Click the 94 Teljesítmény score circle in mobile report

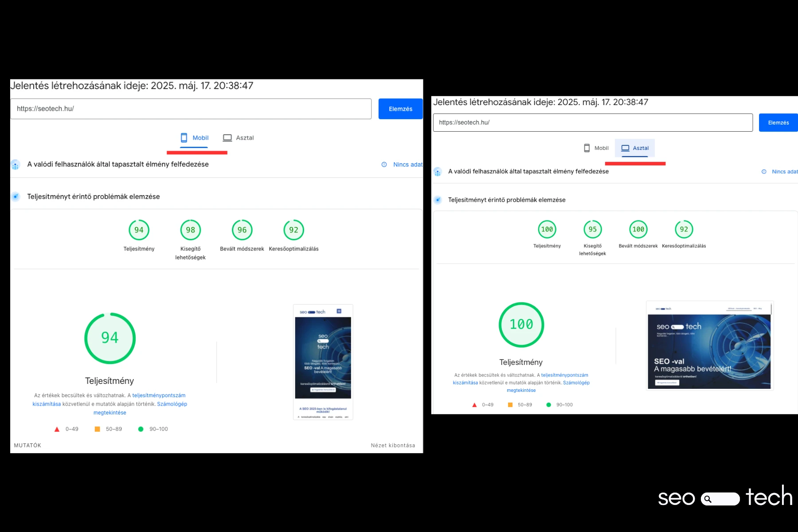[x=139, y=230]
